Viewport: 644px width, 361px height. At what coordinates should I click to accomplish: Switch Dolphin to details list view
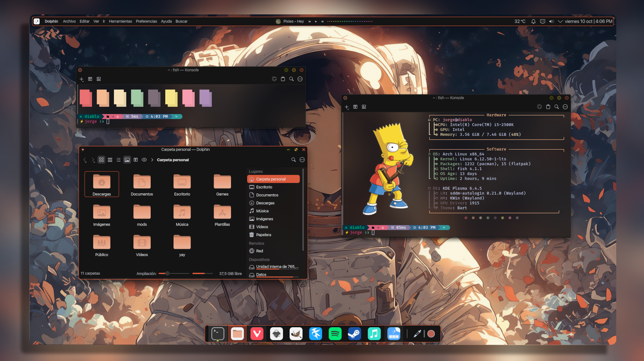tap(119, 160)
